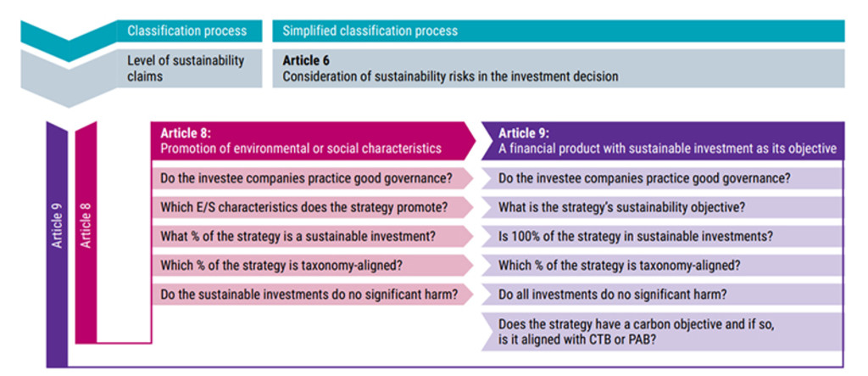Click 'Do all investments' harm question
This screenshot has width=868, height=376.
click(x=663, y=295)
